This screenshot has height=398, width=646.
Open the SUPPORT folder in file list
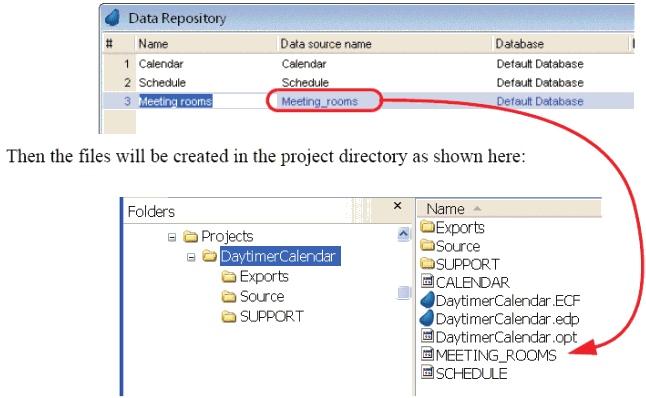point(460,264)
